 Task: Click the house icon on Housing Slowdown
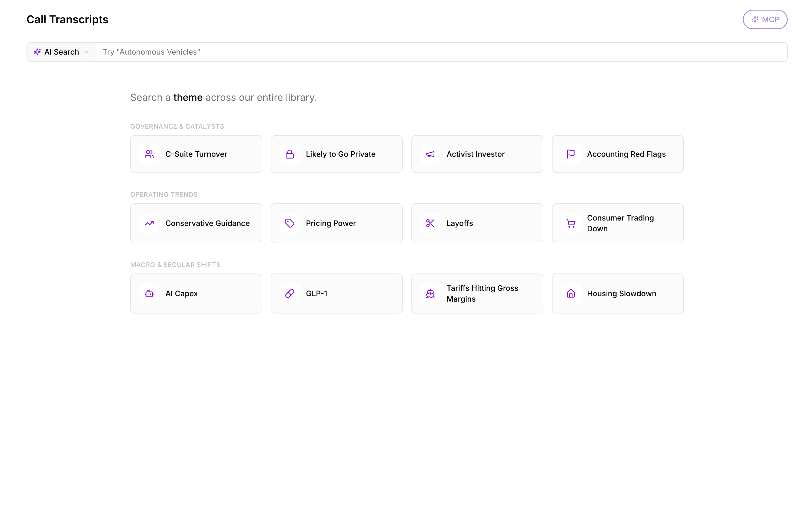coord(571,294)
